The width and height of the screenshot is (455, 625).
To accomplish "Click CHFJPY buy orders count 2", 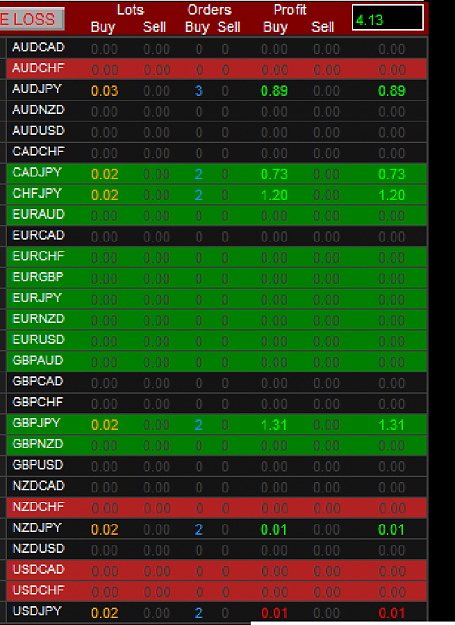I will [x=199, y=195].
